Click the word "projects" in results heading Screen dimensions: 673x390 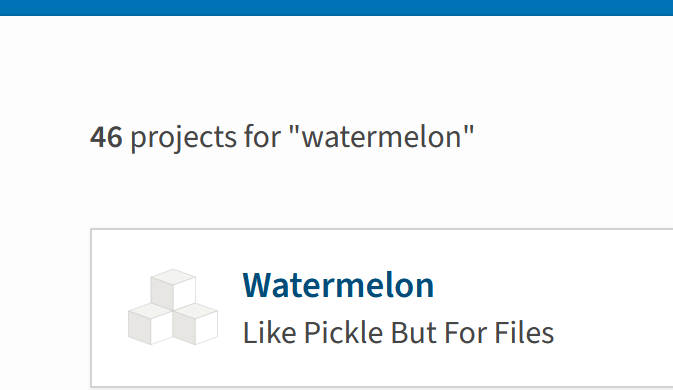coord(183,138)
